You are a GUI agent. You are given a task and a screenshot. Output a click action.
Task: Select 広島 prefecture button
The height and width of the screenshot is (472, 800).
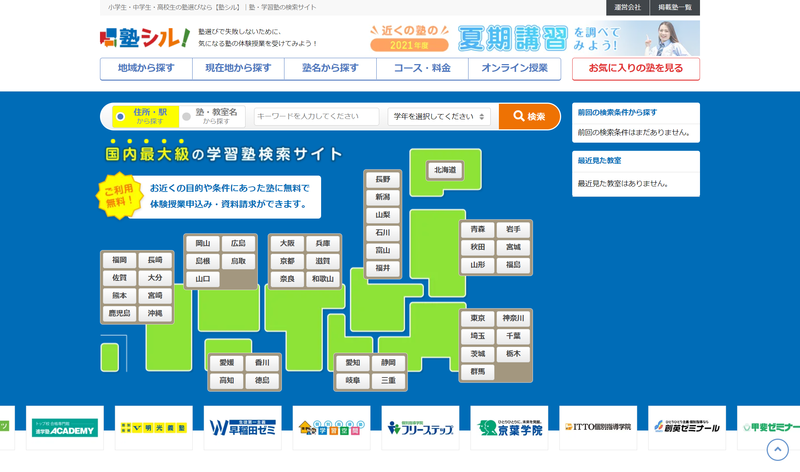pyautogui.click(x=238, y=243)
